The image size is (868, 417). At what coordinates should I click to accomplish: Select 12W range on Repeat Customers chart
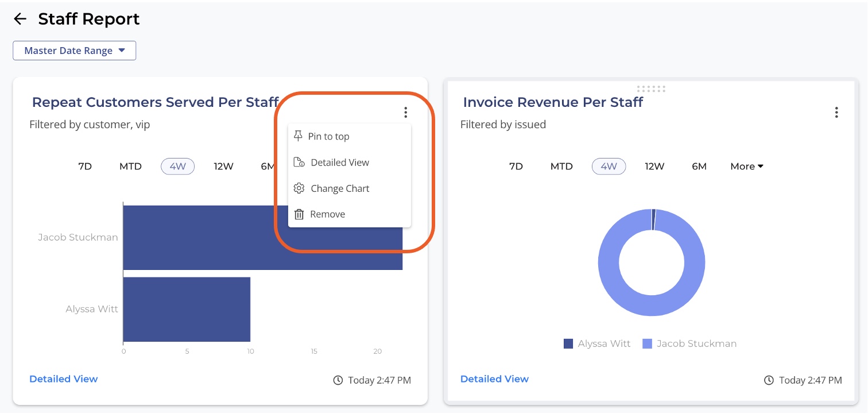click(x=223, y=167)
